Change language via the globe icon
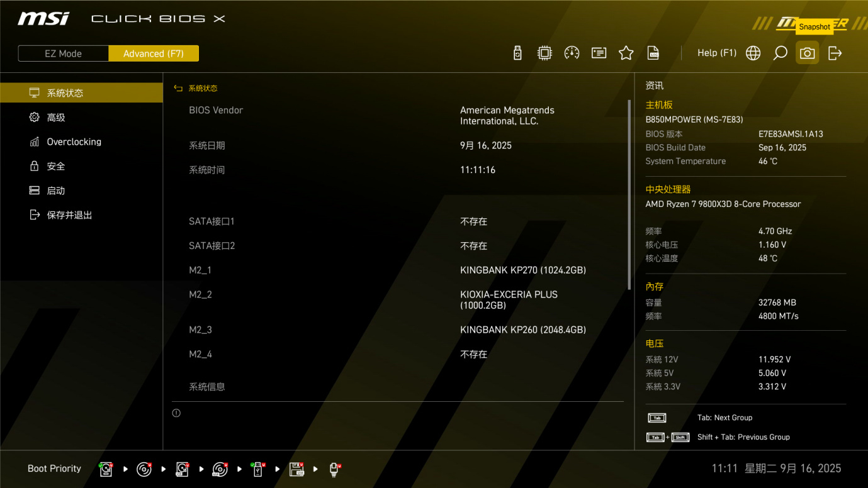The height and width of the screenshot is (488, 868). tap(753, 53)
